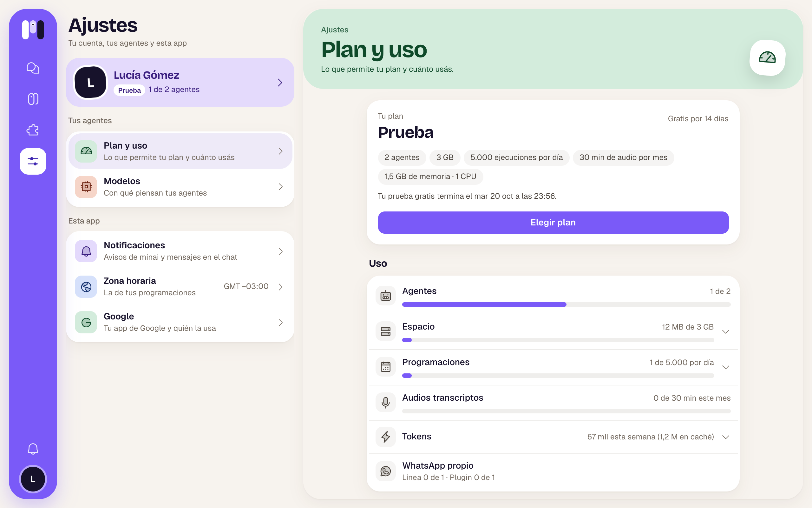Click the lightning icon in the Tokens row
Screen dimensions: 812x508
(x=385, y=437)
